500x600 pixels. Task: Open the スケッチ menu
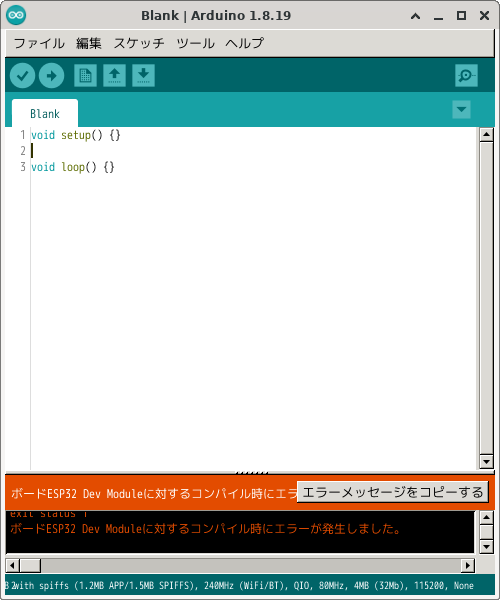pyautogui.click(x=139, y=43)
